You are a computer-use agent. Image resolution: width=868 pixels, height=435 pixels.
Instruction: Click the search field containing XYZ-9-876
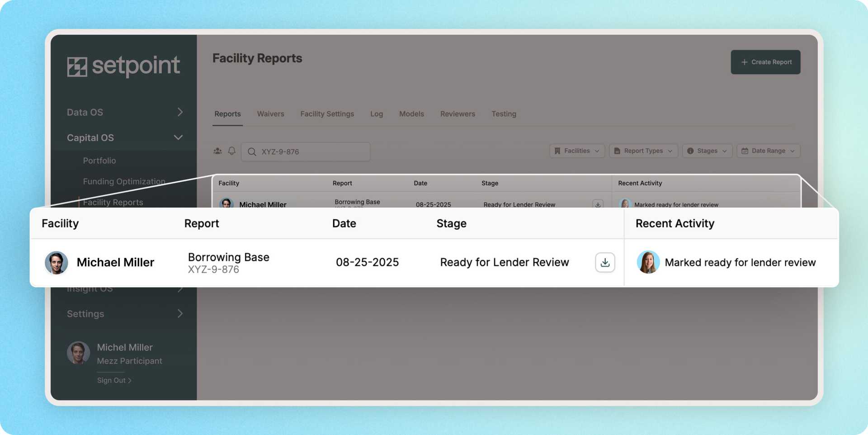tap(312, 152)
